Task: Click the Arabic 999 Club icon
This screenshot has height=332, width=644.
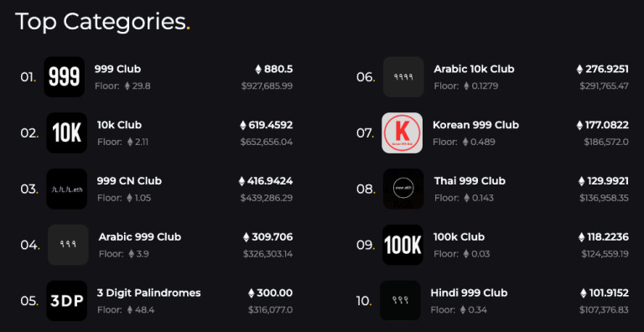Action: click(x=68, y=245)
